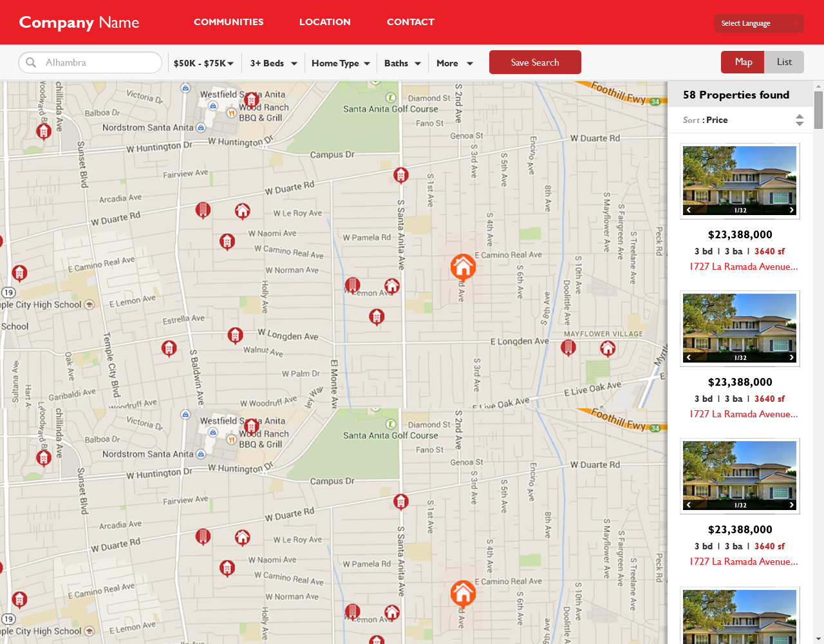Click the scrollbar up arrow
This screenshot has height=644, width=824.
click(x=819, y=86)
